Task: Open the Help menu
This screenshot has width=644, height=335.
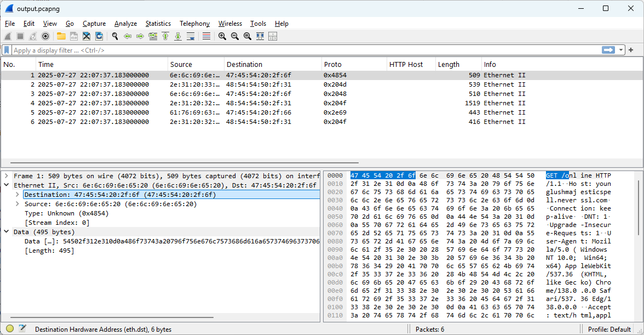Action: click(x=281, y=24)
